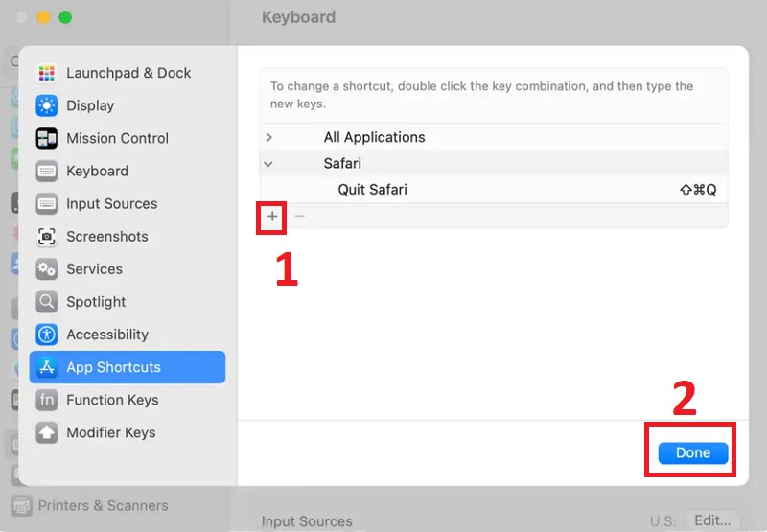Select the Modifier Keys icon
The height and width of the screenshot is (532, 767).
(x=47, y=432)
